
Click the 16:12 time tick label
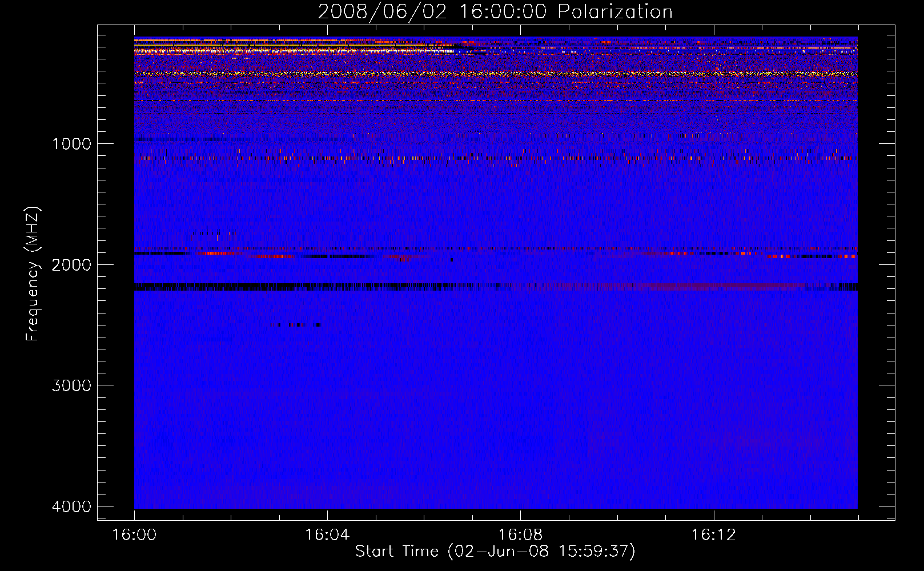(713, 535)
